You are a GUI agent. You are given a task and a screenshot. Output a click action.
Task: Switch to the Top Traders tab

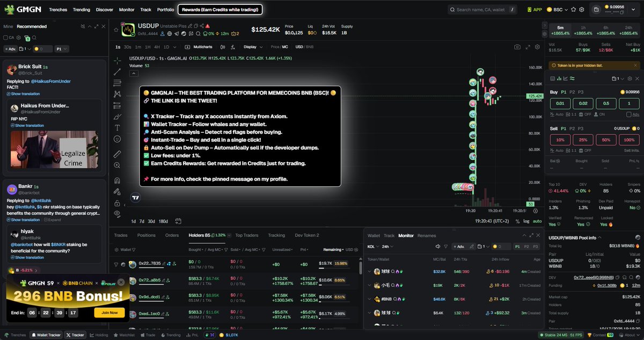(x=247, y=235)
